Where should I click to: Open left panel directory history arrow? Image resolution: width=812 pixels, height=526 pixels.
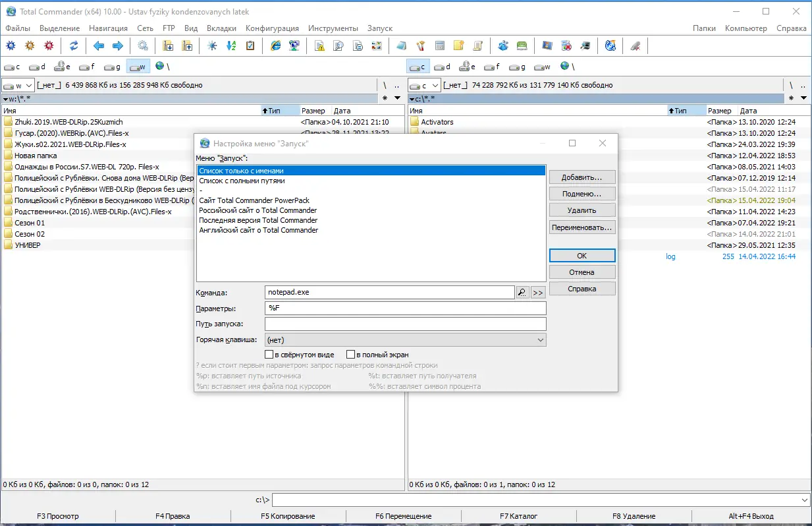[397, 98]
